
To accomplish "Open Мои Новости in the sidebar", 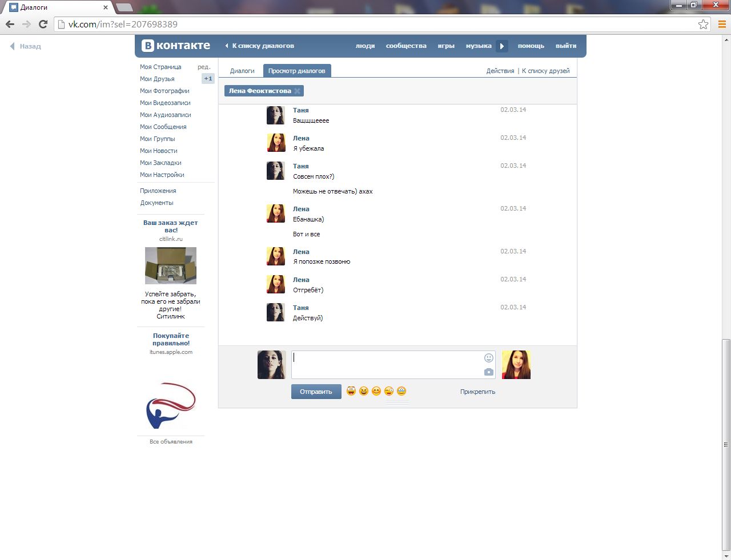I will (159, 151).
